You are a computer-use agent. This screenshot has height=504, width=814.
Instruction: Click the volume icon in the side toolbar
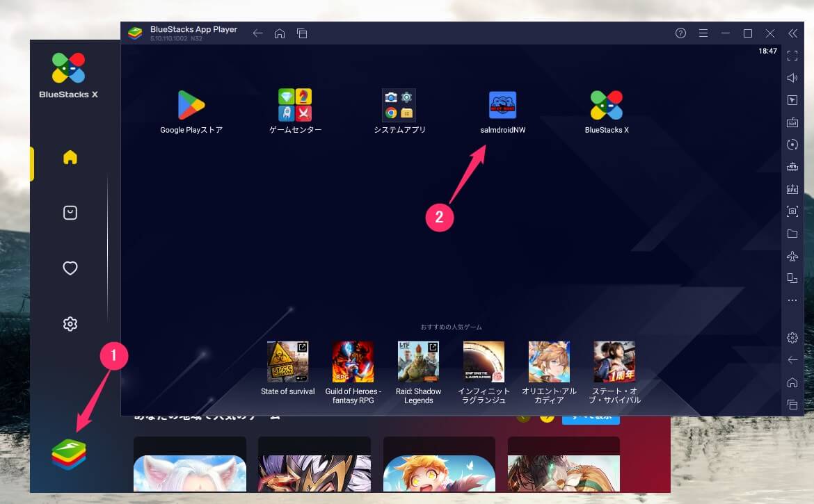tap(792, 78)
